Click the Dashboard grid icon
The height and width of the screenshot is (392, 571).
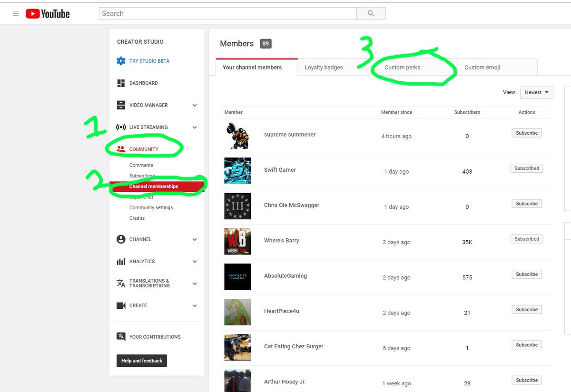[x=121, y=83]
